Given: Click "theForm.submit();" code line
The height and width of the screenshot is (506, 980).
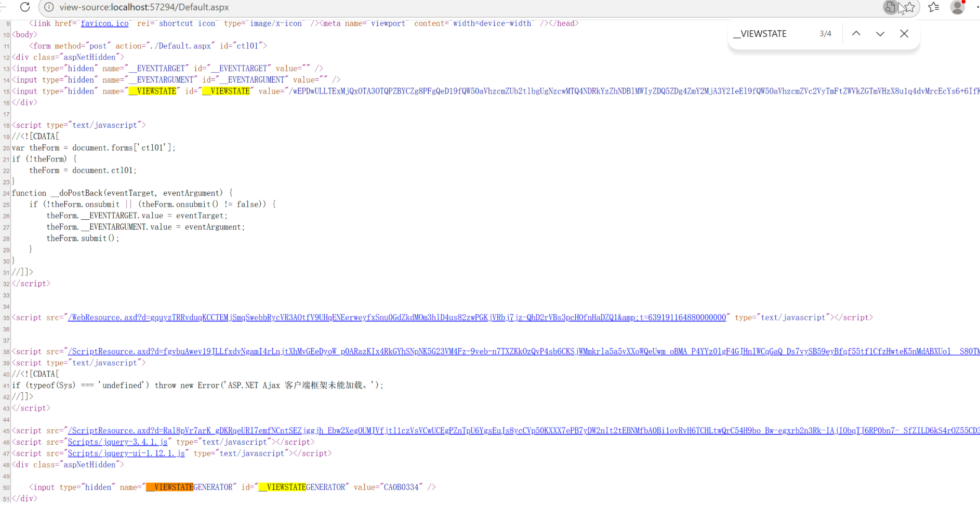Looking at the screenshot, I should pos(83,238).
